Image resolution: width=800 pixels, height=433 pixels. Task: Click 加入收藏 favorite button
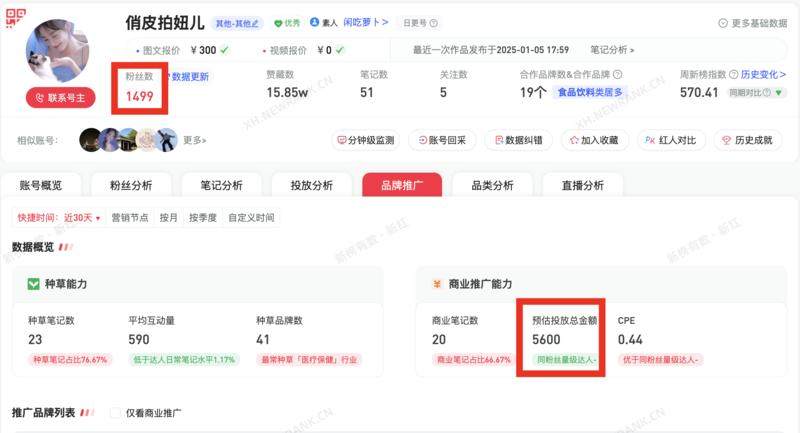(595, 140)
